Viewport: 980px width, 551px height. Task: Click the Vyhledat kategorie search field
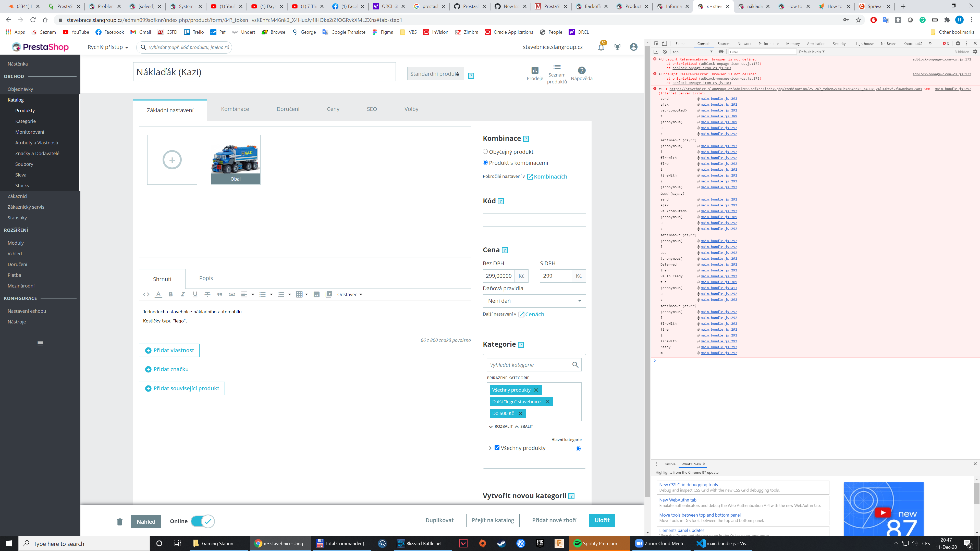pos(534,365)
